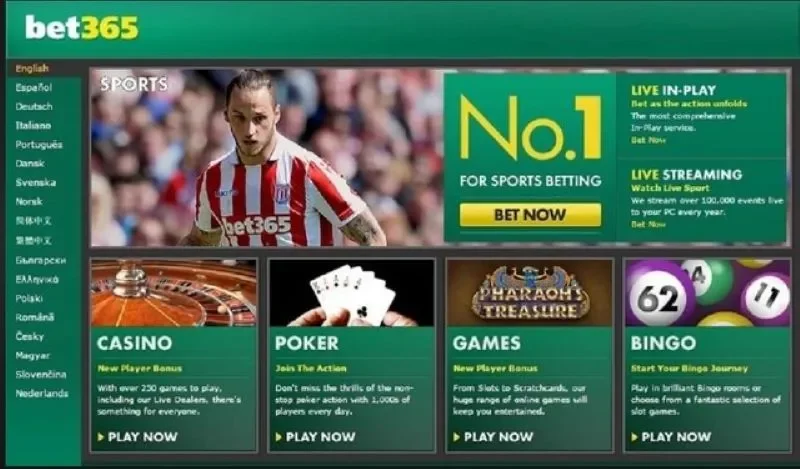Open the Casino roulette wheel image

173,292
